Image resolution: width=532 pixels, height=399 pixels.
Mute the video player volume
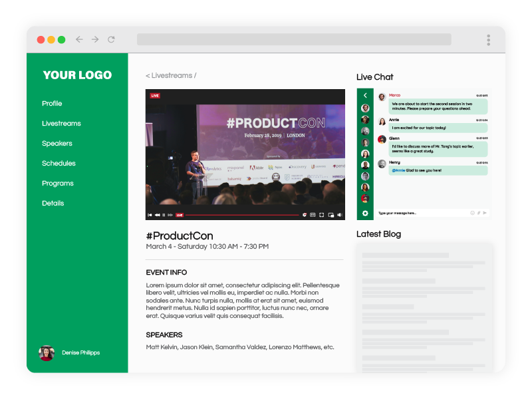coord(339,215)
